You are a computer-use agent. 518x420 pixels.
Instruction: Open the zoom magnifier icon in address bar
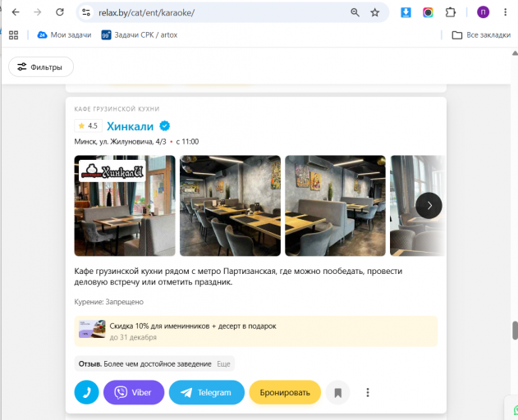(x=355, y=12)
